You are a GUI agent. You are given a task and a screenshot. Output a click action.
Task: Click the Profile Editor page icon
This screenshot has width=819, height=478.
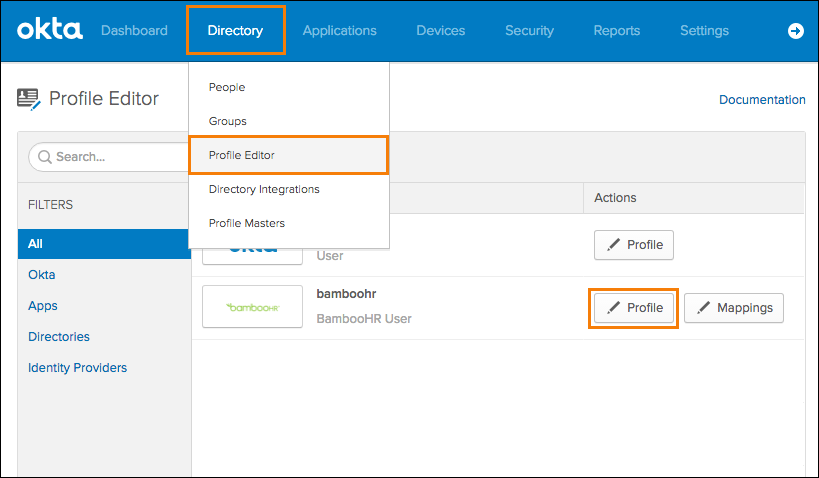pos(29,99)
